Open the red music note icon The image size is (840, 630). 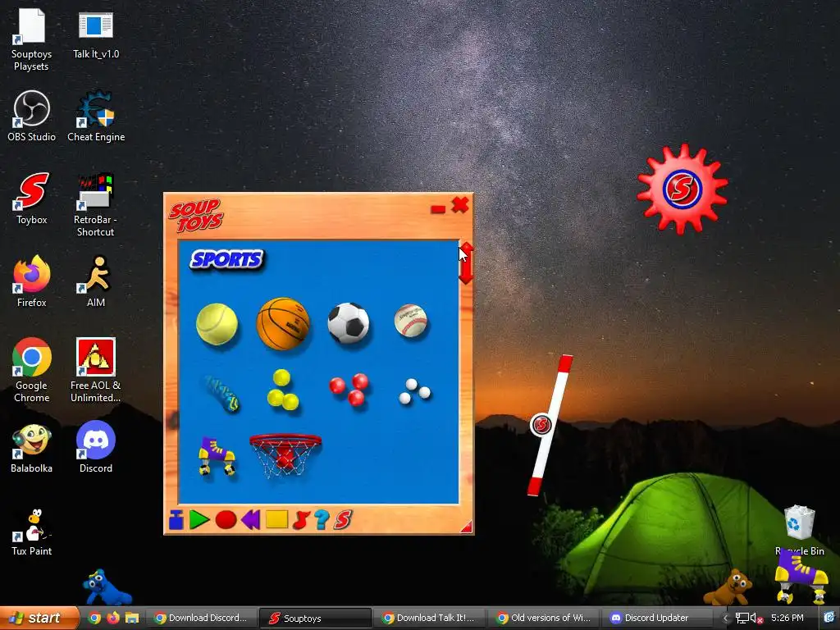301,519
